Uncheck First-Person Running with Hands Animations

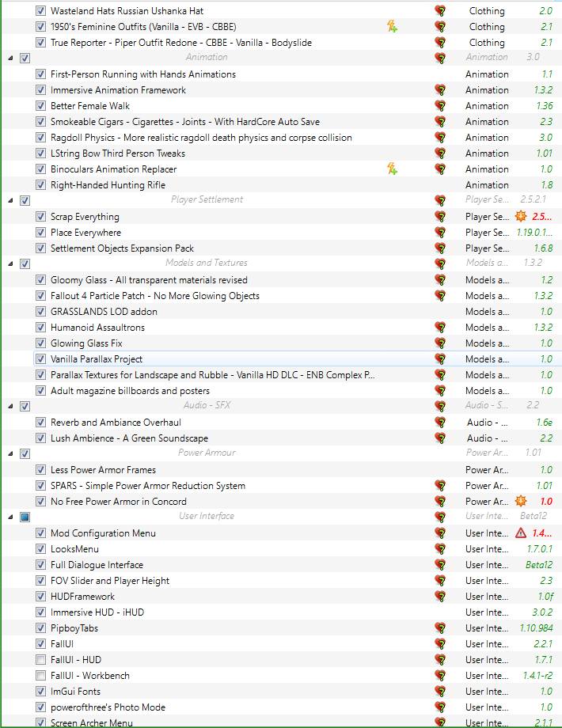41,74
